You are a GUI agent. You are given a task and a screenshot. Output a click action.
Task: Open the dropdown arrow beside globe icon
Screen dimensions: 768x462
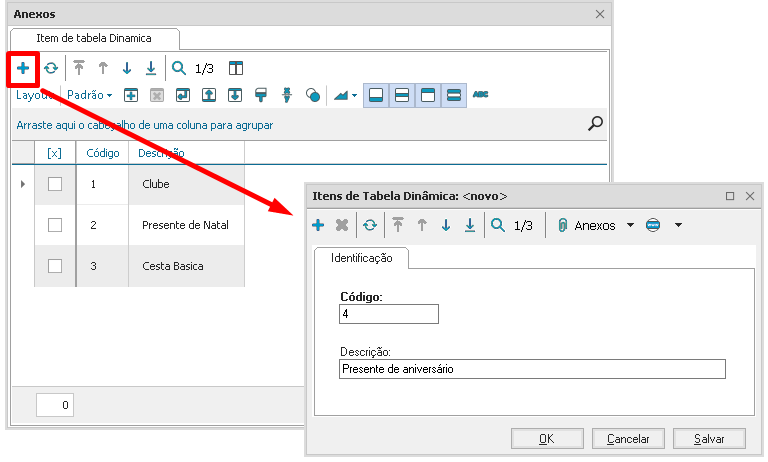point(678,225)
